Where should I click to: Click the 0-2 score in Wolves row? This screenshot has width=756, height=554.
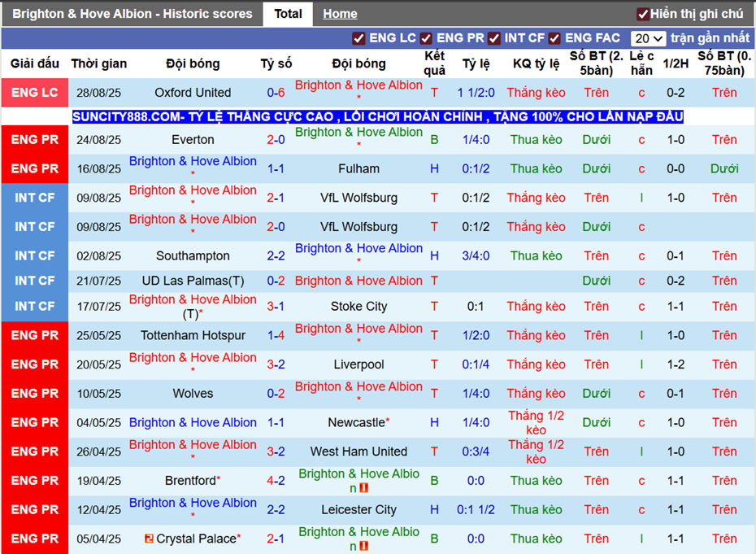click(x=276, y=393)
